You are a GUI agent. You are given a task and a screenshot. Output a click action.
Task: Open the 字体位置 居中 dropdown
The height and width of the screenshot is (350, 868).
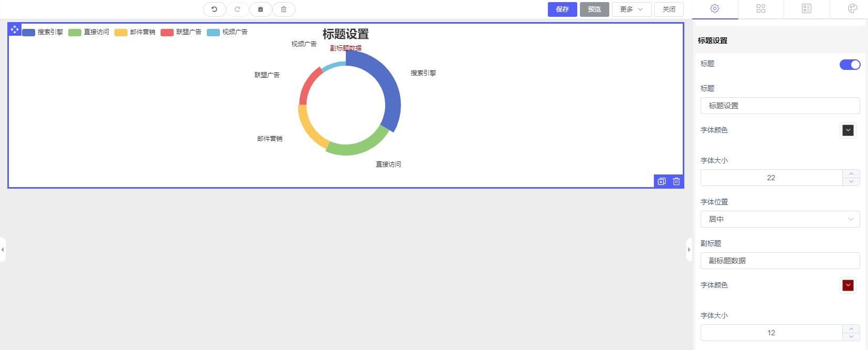click(x=780, y=219)
